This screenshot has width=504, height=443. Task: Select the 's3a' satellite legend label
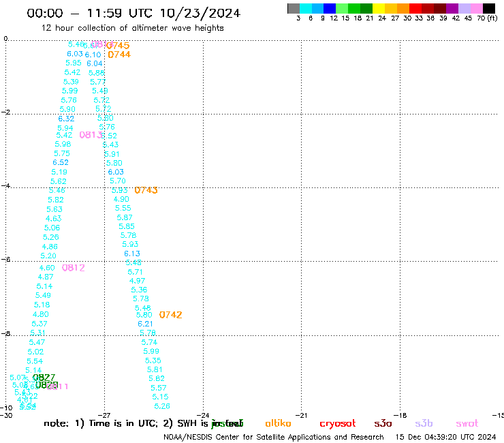point(383,424)
